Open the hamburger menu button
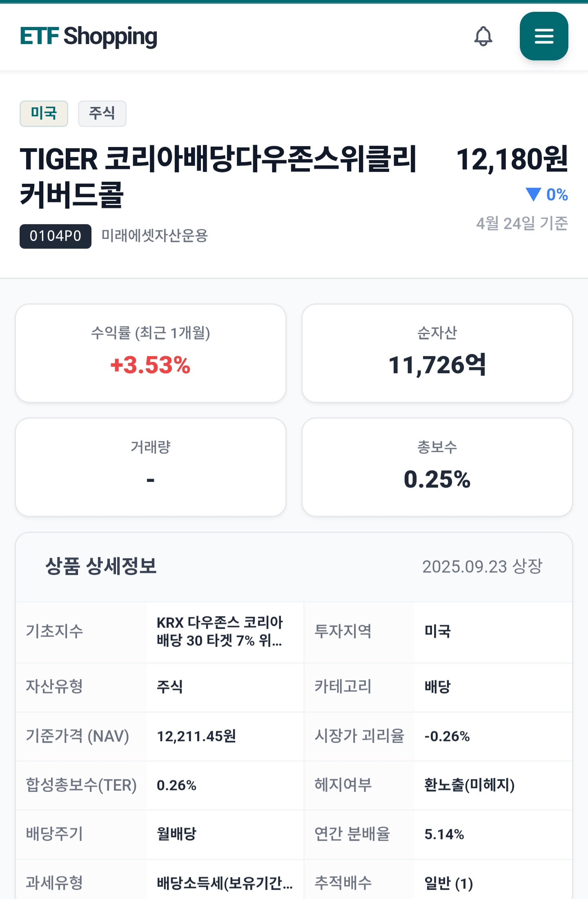 (x=544, y=36)
